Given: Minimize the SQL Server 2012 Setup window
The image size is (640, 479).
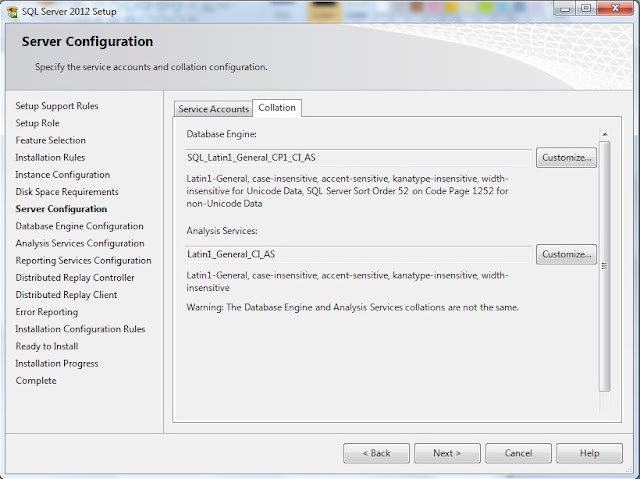Looking at the screenshot, I should point(565,8).
